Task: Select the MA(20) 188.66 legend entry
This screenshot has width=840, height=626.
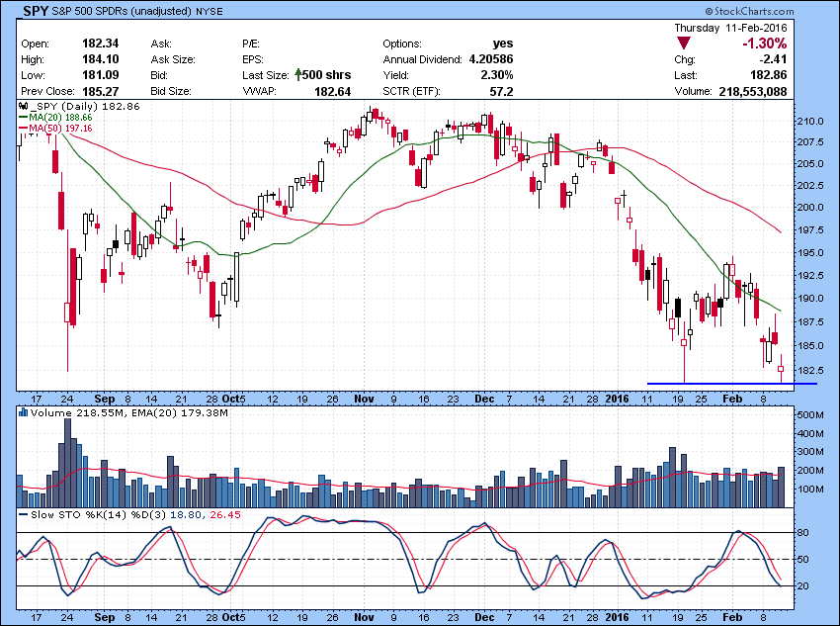Action: point(55,118)
